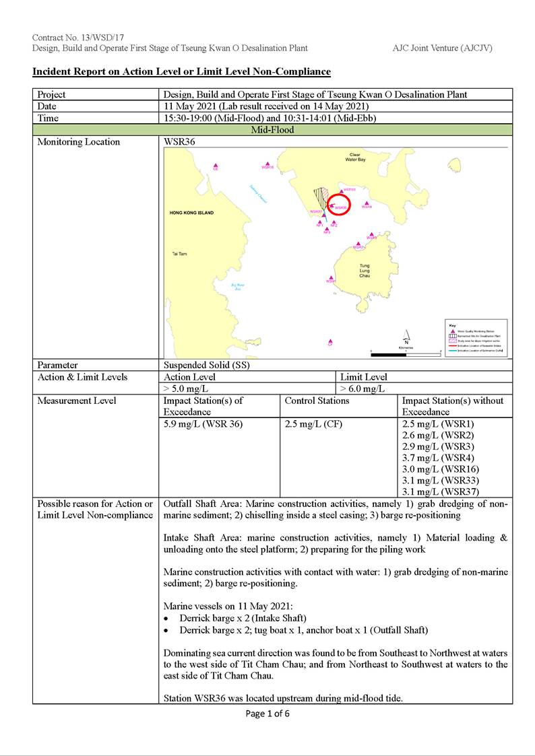535x756 pixels.
Task: Click the WSR1 marker near Tung Lung Chau
Action: click(x=331, y=277)
